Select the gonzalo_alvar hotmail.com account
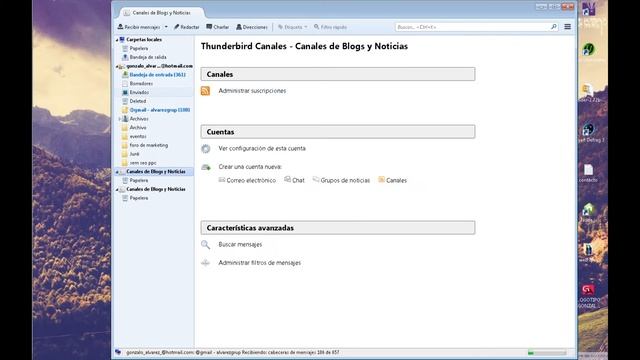 pyautogui.click(x=159, y=66)
